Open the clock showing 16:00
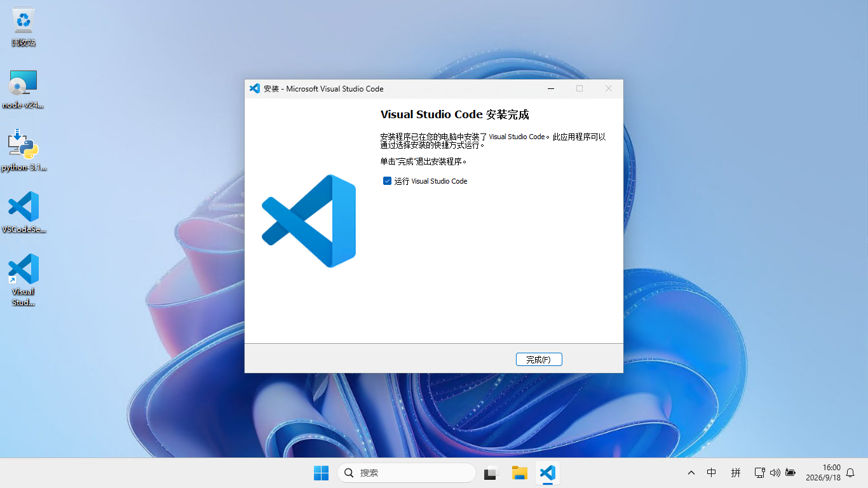The image size is (868, 488). coord(823,473)
